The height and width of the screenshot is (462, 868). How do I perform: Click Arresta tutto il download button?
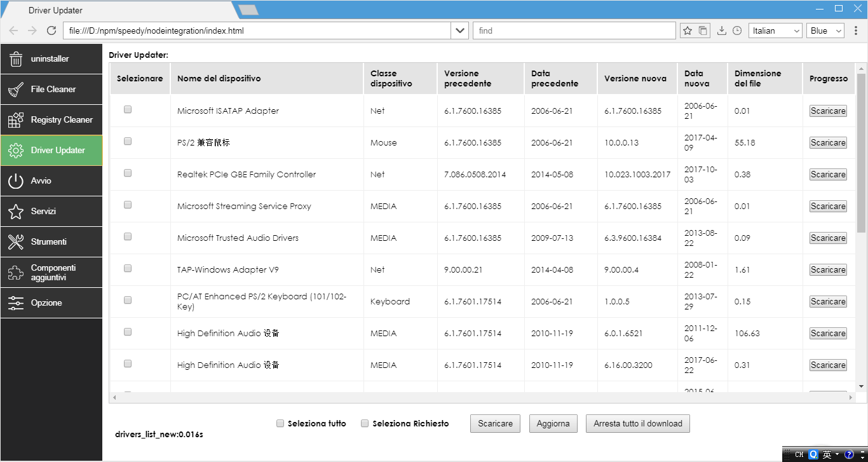(x=638, y=424)
